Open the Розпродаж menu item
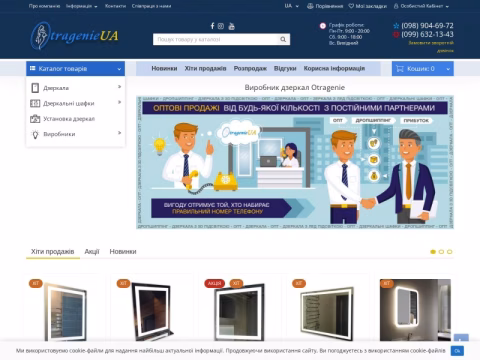The height and width of the screenshot is (360, 480). pyautogui.click(x=250, y=68)
